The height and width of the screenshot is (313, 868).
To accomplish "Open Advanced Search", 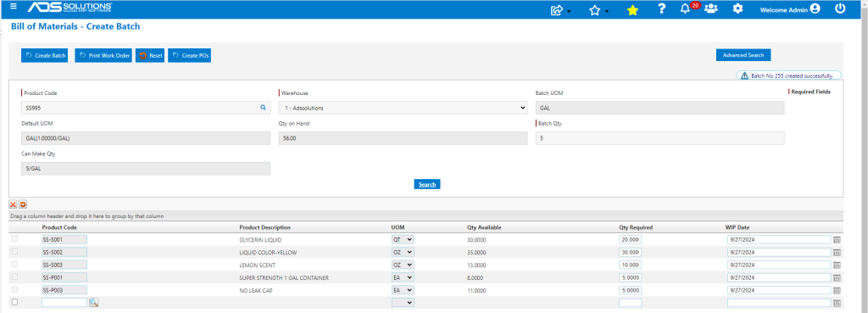I will tap(743, 55).
